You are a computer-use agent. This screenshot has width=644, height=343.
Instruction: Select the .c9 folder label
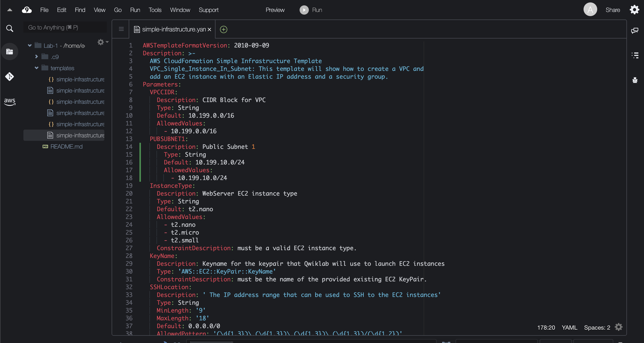pyautogui.click(x=55, y=57)
